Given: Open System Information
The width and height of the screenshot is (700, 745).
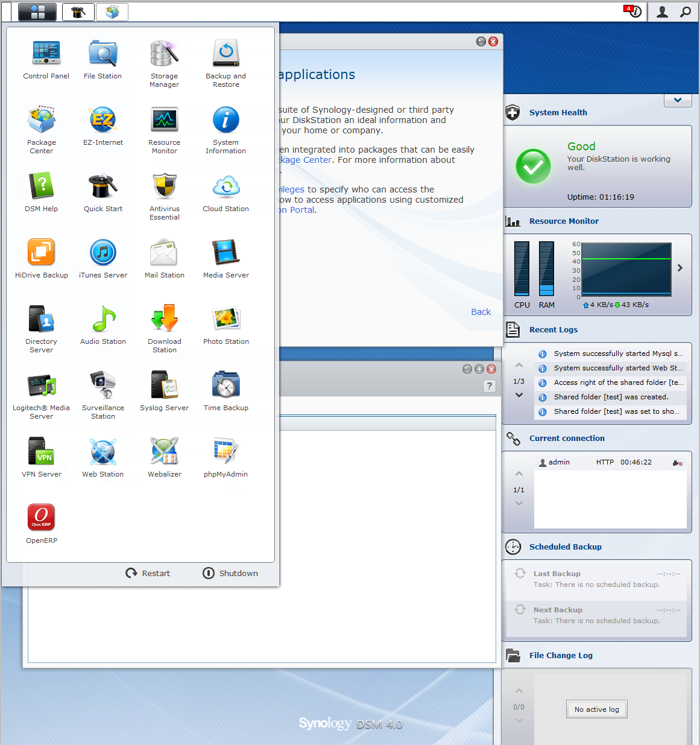Looking at the screenshot, I should 226,130.
